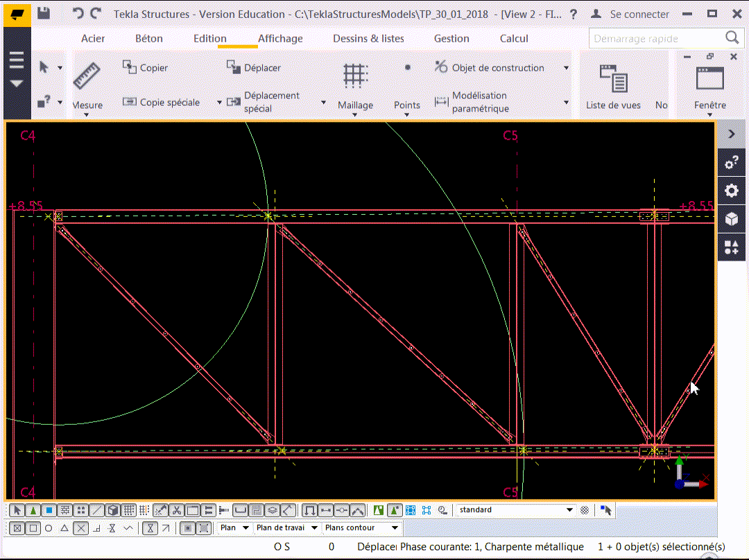Toggle the green select assemblies switch
The image size is (749, 560).
(379, 510)
